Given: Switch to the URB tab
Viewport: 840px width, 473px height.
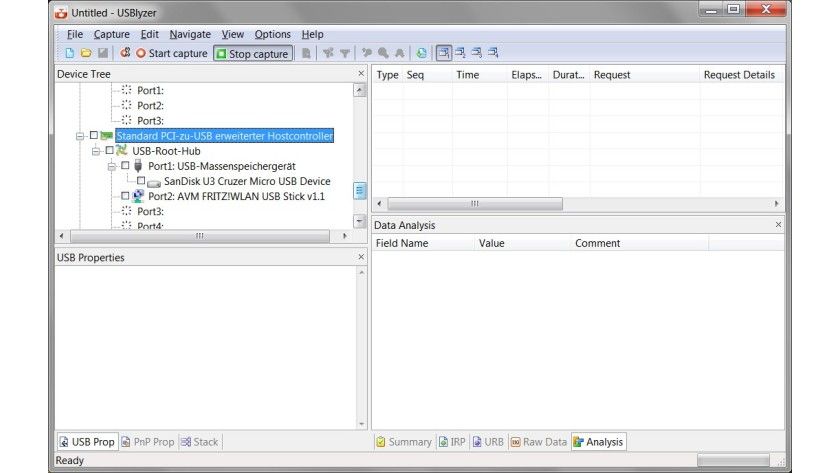Looking at the screenshot, I should coord(488,442).
